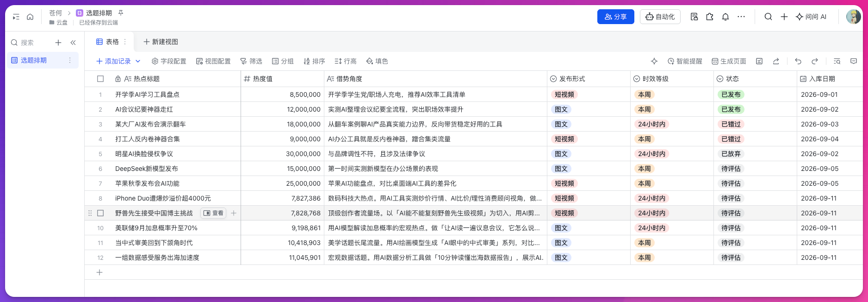Open the form checklist icon in toolbar

[759, 61]
